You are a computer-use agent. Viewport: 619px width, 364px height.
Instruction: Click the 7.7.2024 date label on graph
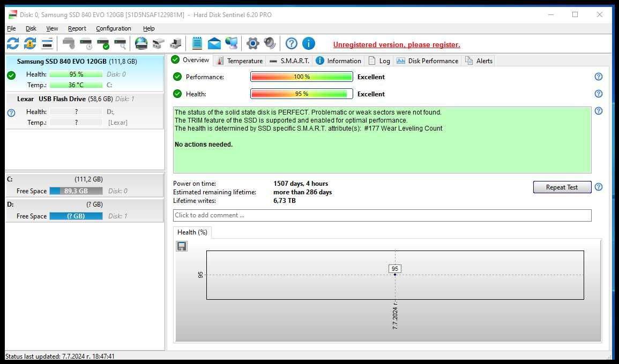click(395, 315)
